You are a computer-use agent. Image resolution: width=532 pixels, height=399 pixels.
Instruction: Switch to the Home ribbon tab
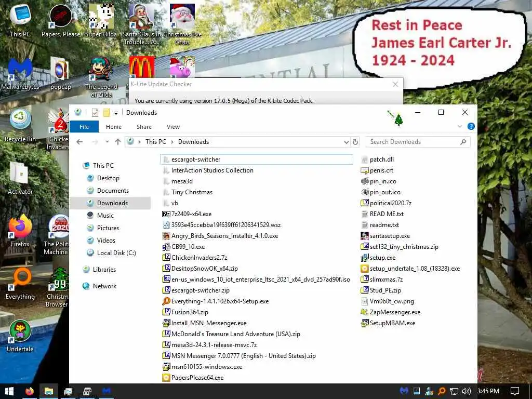[114, 127]
